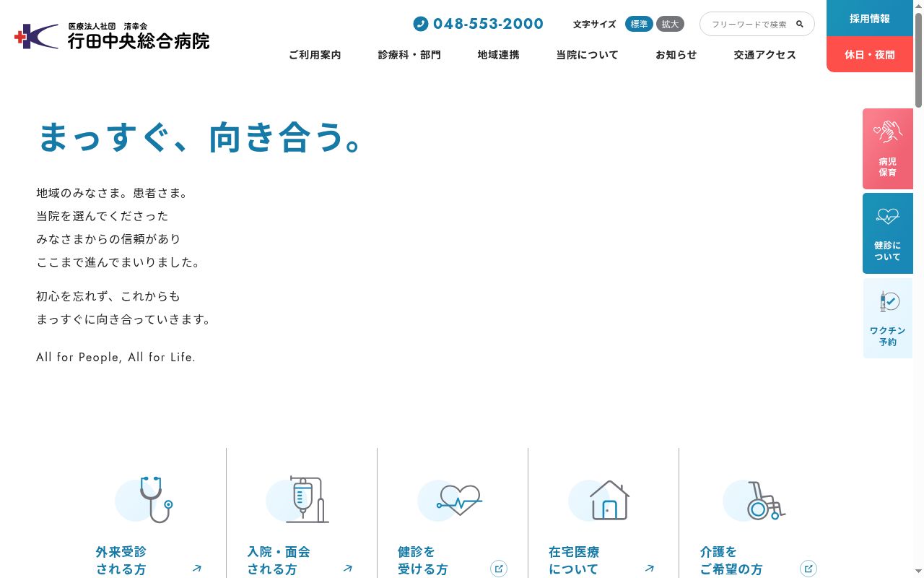924x578 pixels.
Task: Open the 地域連携 menu
Action: click(x=498, y=55)
